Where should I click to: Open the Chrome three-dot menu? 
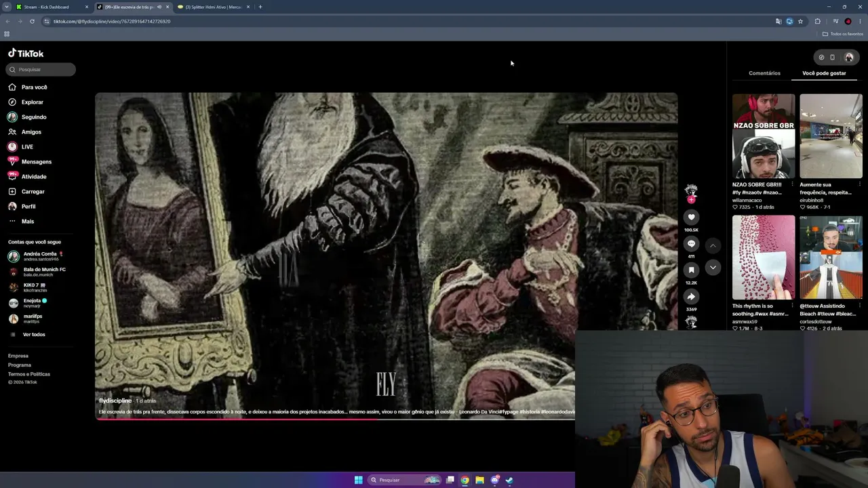coord(859,21)
